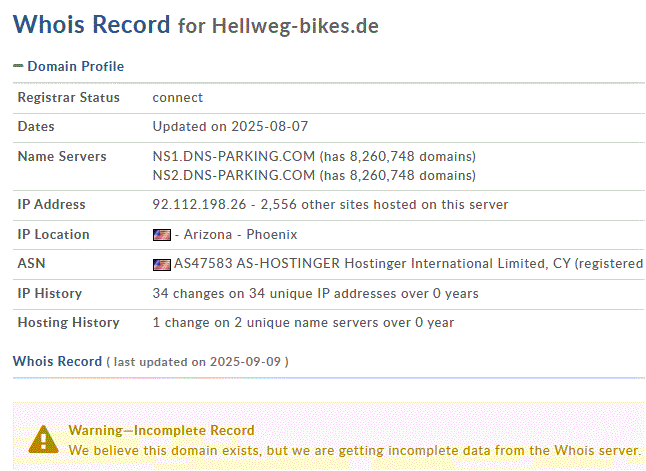Viewport: 646px width, 471px height.
Task: Click the Hosting History row label
Action: point(68,323)
